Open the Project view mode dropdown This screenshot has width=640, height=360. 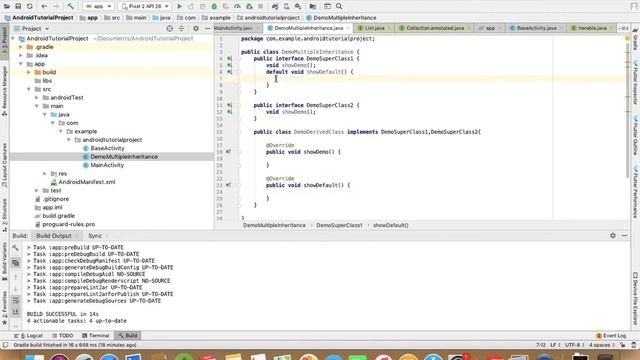[31, 29]
